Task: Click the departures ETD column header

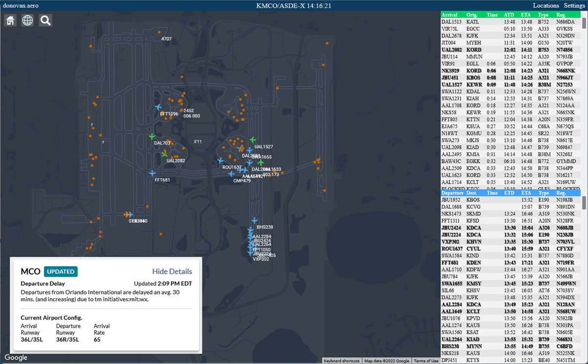Action: click(509, 193)
